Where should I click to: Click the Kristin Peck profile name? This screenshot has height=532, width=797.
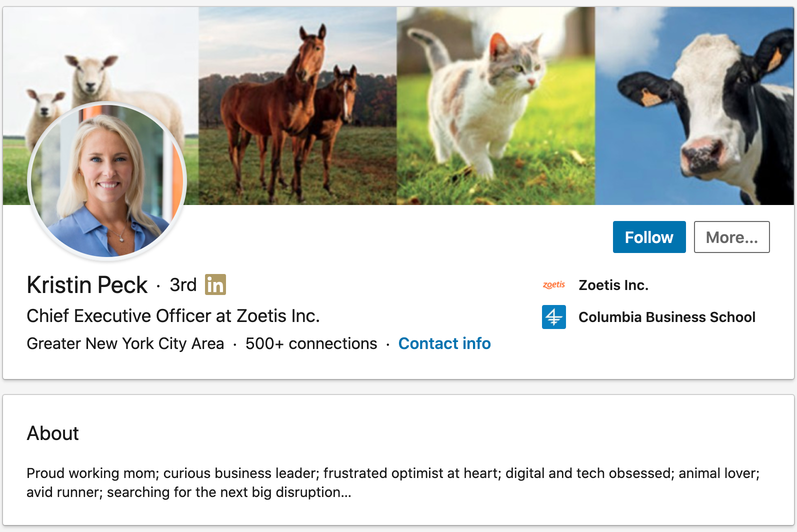pos(87,285)
